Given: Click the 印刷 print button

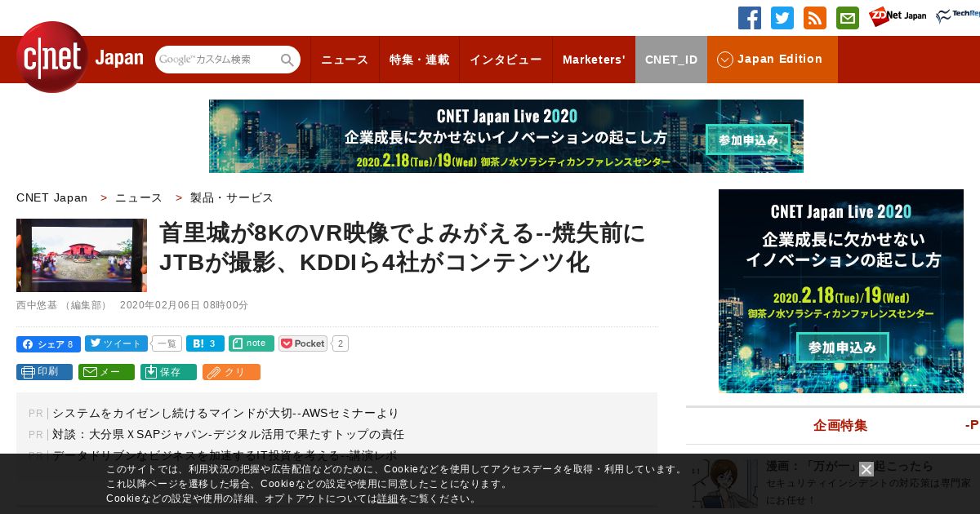Looking at the screenshot, I should (44, 372).
